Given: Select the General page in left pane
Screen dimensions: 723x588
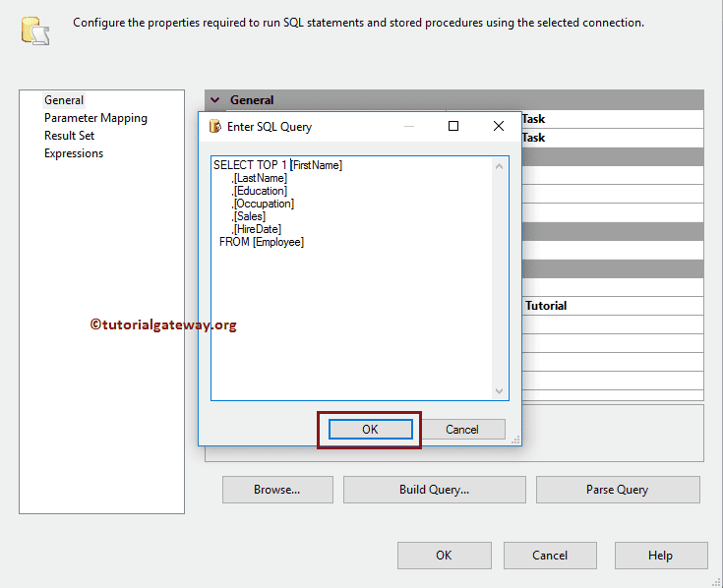Looking at the screenshot, I should click(64, 100).
